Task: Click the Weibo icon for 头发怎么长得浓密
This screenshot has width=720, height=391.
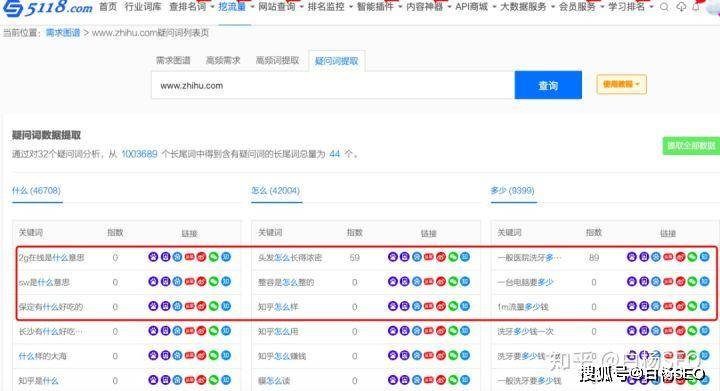Action: tap(441, 257)
